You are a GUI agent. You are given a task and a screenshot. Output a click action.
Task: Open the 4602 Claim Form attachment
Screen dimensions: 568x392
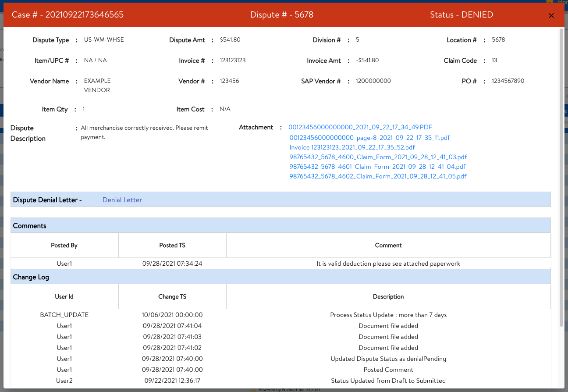[378, 176]
